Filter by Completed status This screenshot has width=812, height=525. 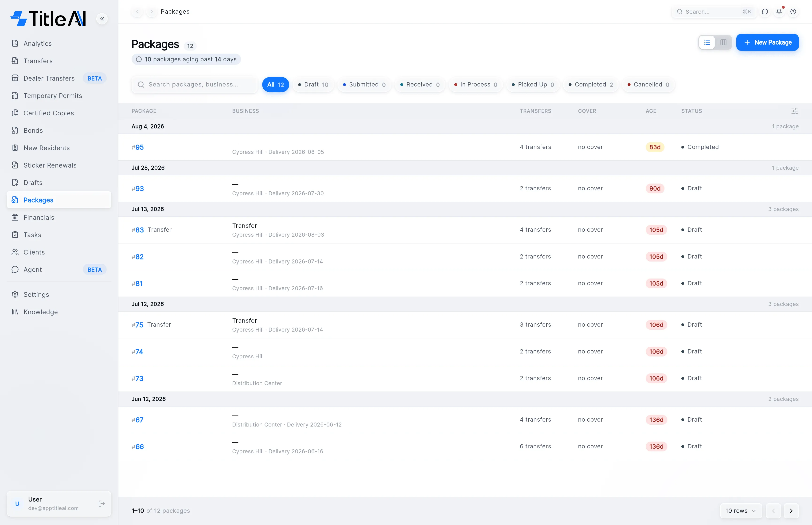point(591,85)
